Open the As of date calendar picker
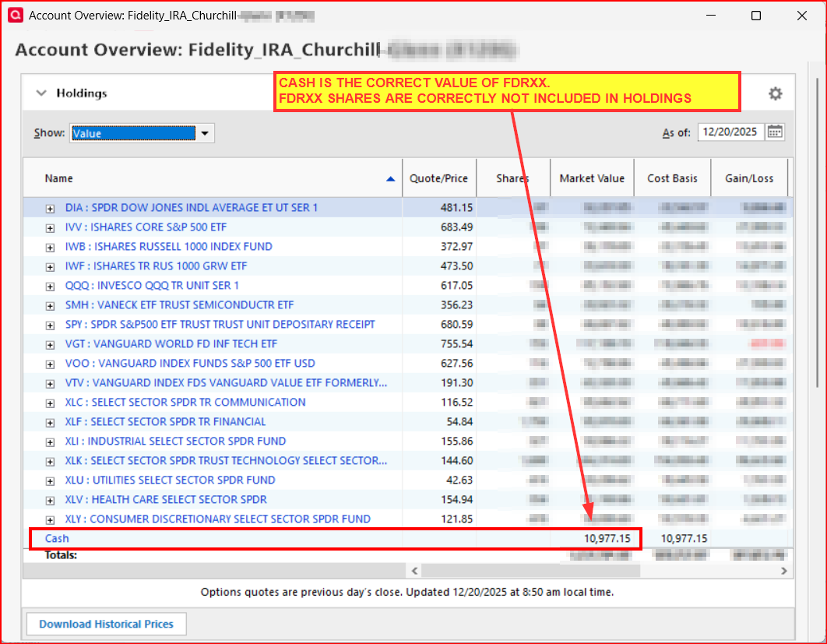Screen dimensions: 827x644 [x=775, y=132]
